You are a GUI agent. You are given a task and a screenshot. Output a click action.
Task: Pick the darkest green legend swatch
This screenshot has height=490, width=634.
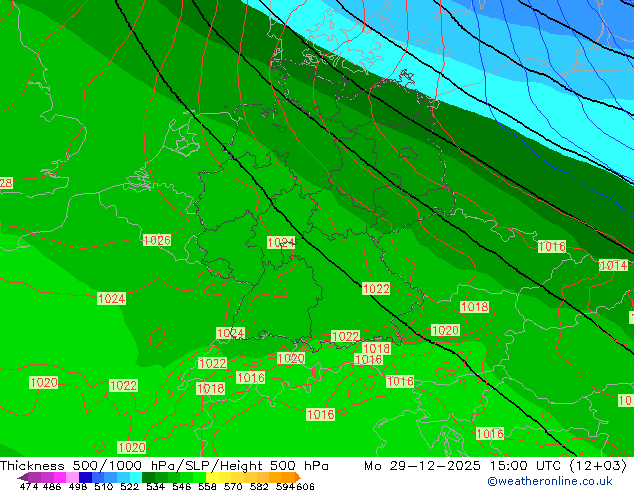(x=148, y=477)
